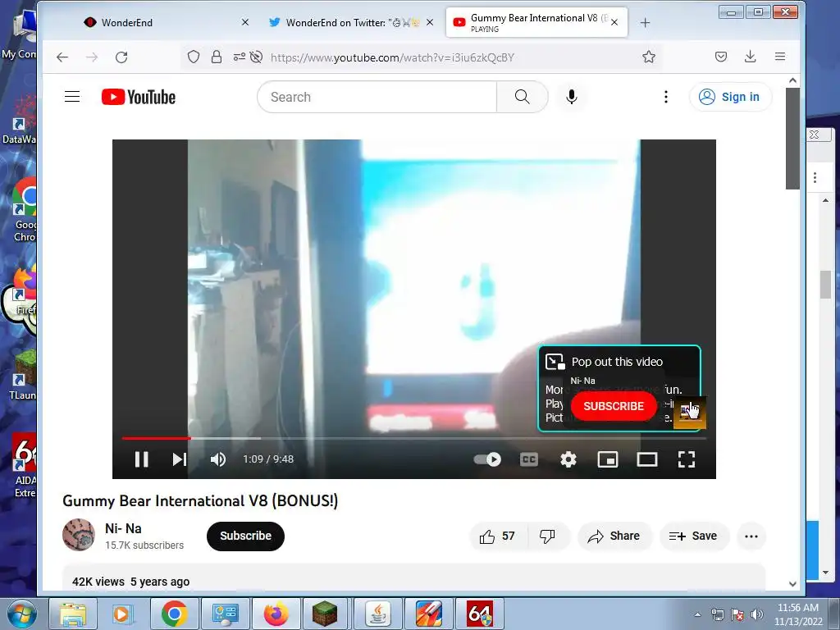Screen dimensions: 840x630
Task: Mute the video volume
Action: pyautogui.click(x=218, y=459)
